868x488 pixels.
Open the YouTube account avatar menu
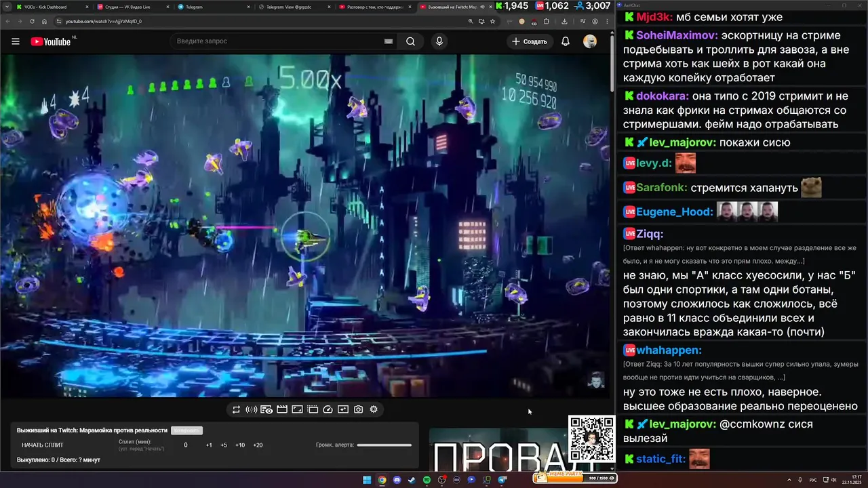tap(590, 41)
